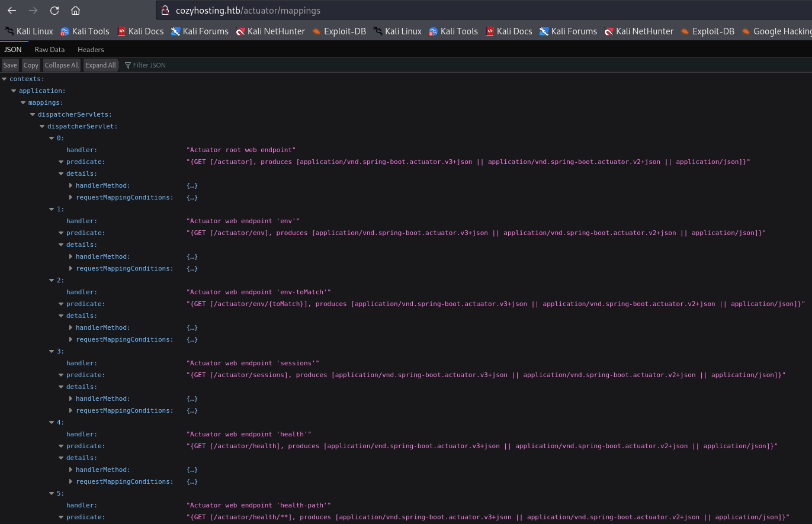
Task: Expand handlerMethod under item 0
Action: pyautogui.click(x=71, y=185)
